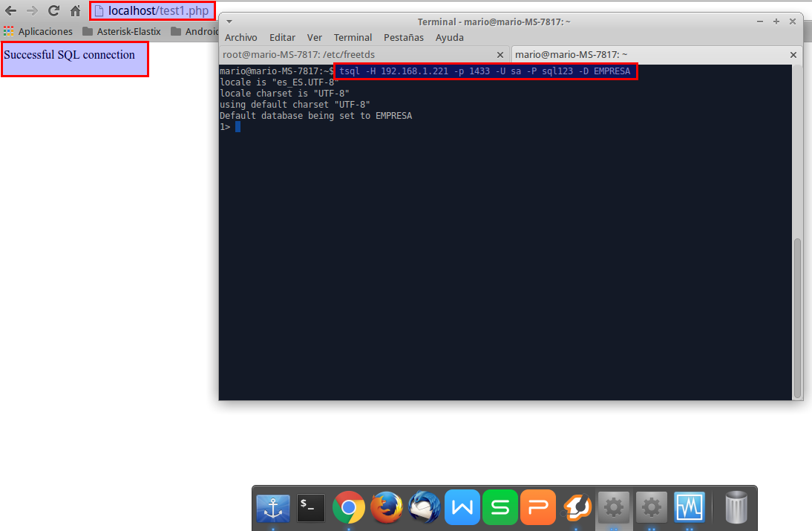Screen dimensions: 812x531
Task: Open terminal window menu arrow in title bar
Action: coord(229,22)
